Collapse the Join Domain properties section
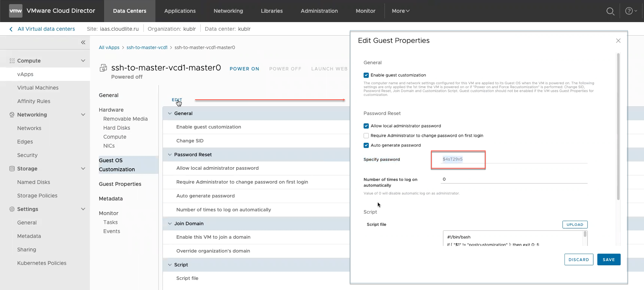Screen dimensions: 644x290 tap(170, 223)
